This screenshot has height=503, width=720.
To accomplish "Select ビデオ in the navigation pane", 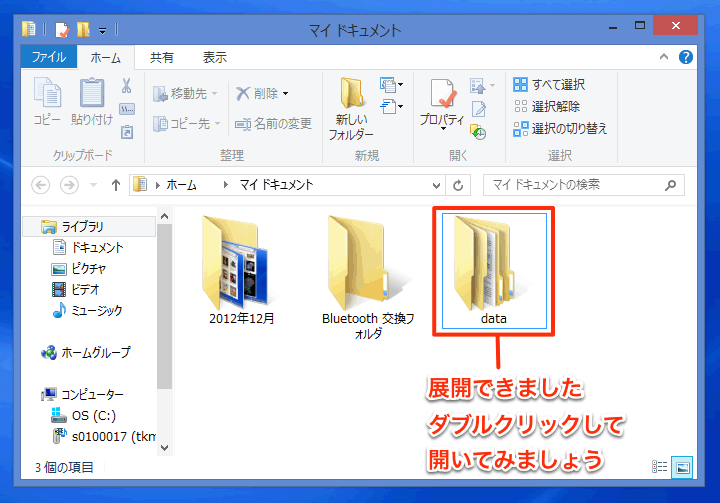I will coord(76,289).
